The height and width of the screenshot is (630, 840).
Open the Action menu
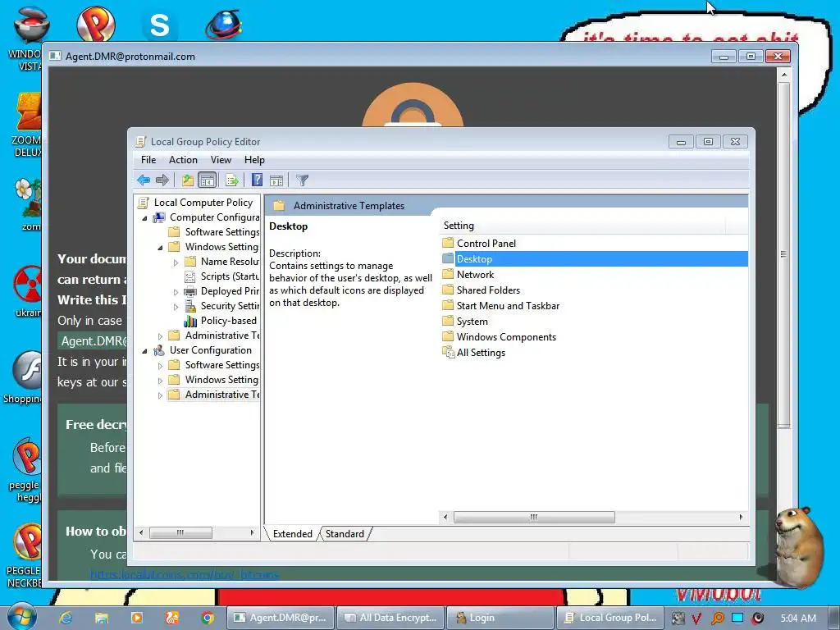(183, 160)
